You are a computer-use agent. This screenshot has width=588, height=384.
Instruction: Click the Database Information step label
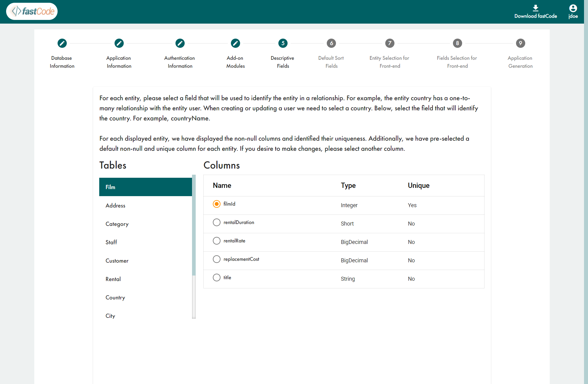[x=62, y=62]
